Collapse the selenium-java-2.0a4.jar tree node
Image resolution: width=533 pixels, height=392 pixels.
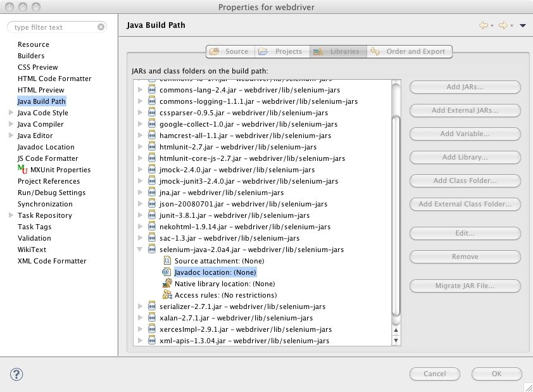(141, 250)
